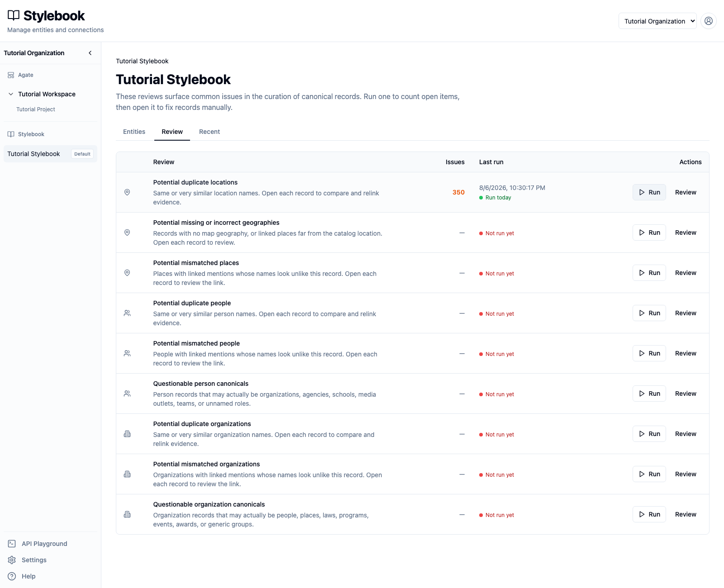Viewport: 724px width, 588px height.
Task: Click the people icon for duplicate people
Action: [127, 313]
